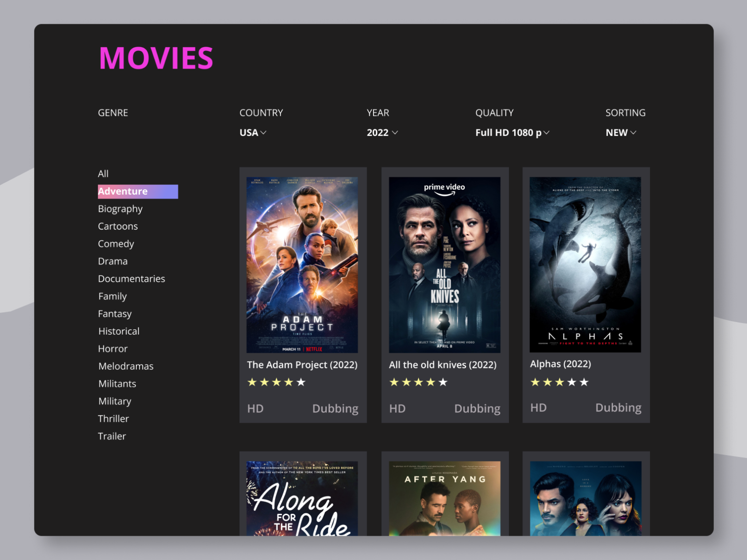Image resolution: width=747 pixels, height=560 pixels.
Task: Click the SORTING filter label
Action: [626, 113]
